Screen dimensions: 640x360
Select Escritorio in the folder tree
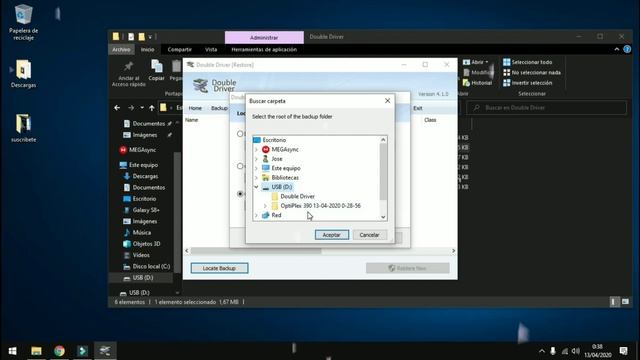click(x=274, y=140)
